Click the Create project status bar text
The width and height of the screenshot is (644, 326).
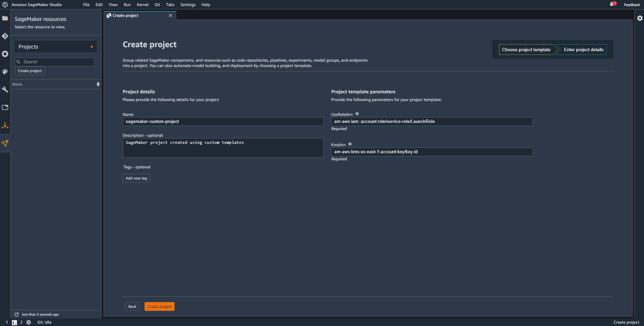(626, 322)
